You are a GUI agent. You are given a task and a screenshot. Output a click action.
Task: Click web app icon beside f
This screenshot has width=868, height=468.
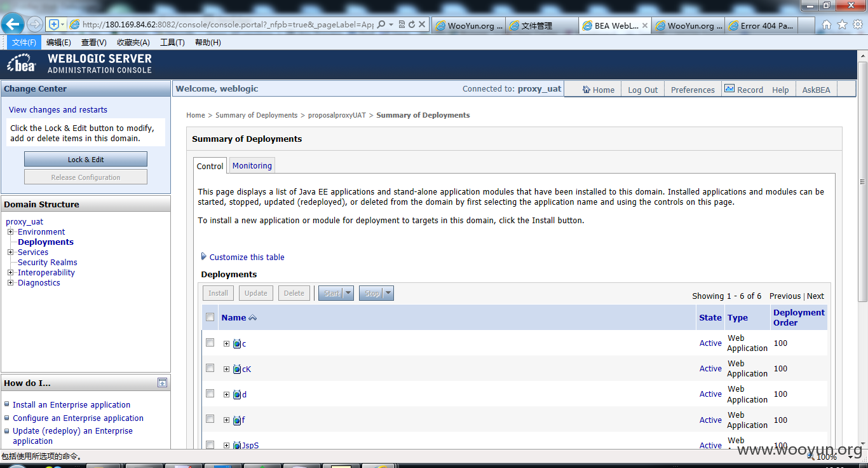pos(237,420)
